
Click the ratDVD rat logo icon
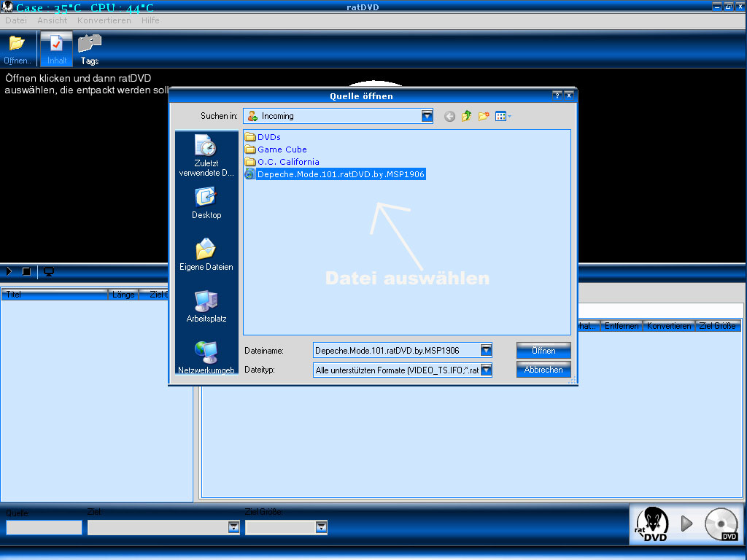click(651, 524)
